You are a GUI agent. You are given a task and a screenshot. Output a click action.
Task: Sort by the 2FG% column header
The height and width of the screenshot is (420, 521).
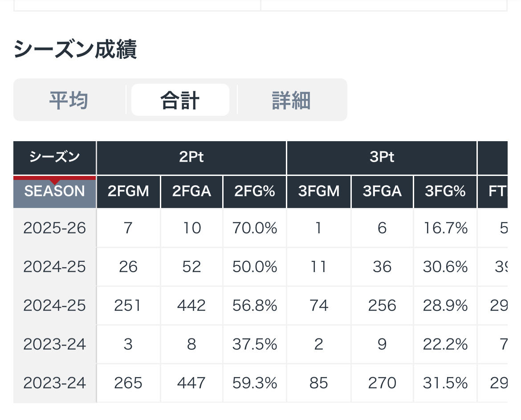point(255,192)
